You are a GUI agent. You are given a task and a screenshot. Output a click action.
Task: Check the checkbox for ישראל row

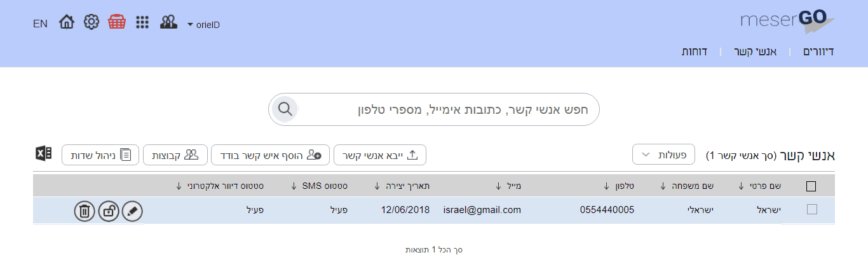pos(811,209)
